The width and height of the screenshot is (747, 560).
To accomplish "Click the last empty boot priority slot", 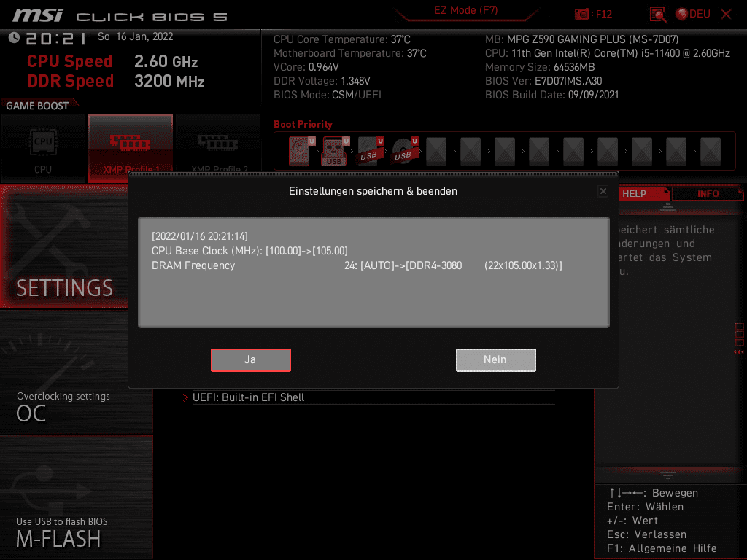I will (711, 151).
